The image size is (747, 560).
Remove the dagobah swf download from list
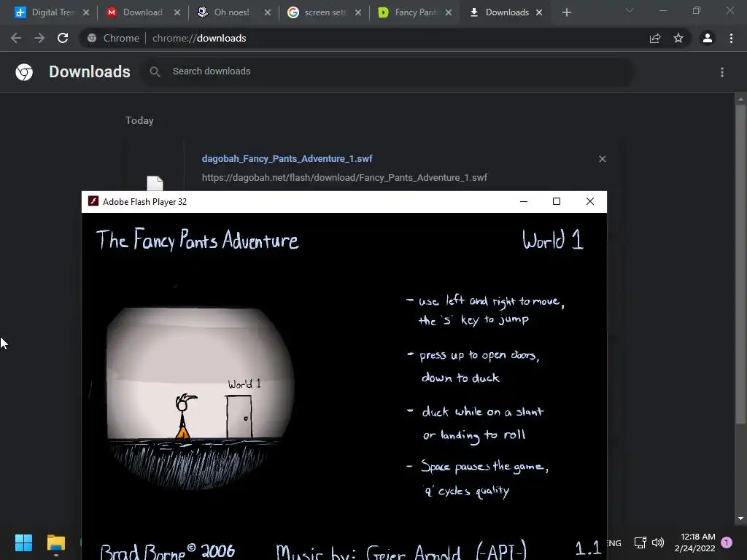click(602, 159)
